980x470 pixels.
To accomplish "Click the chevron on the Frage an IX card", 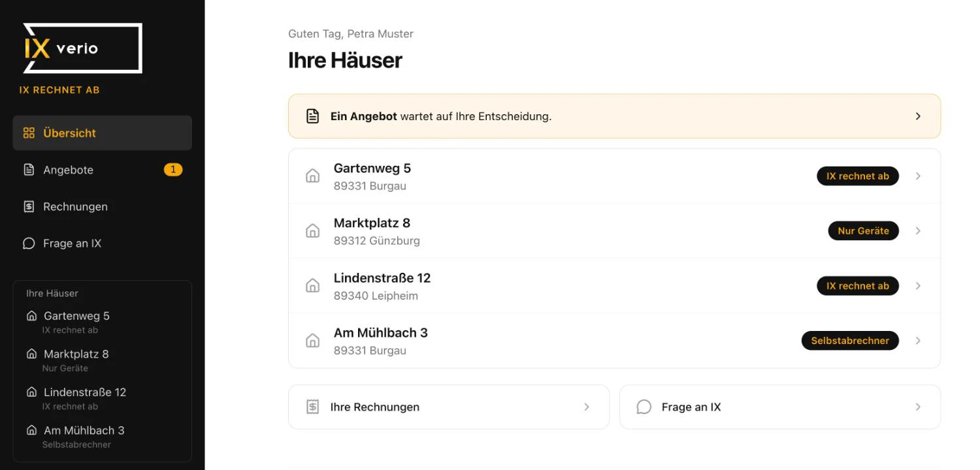I will pos(918,407).
